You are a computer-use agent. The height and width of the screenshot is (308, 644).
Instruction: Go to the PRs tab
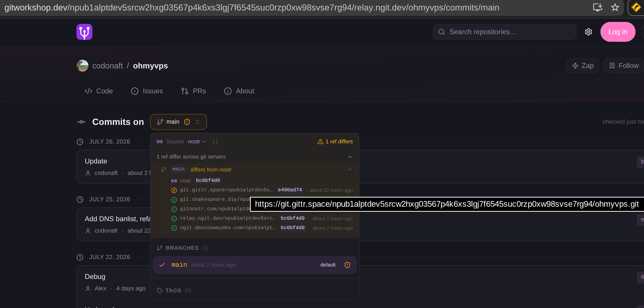193,91
